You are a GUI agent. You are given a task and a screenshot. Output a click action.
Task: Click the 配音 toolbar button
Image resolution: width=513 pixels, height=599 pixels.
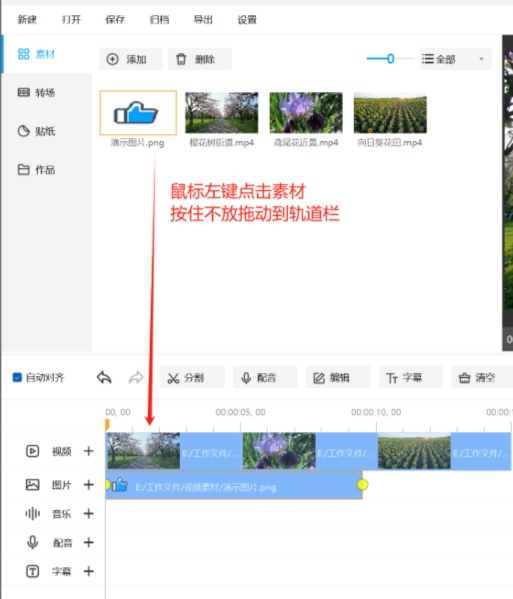click(265, 378)
